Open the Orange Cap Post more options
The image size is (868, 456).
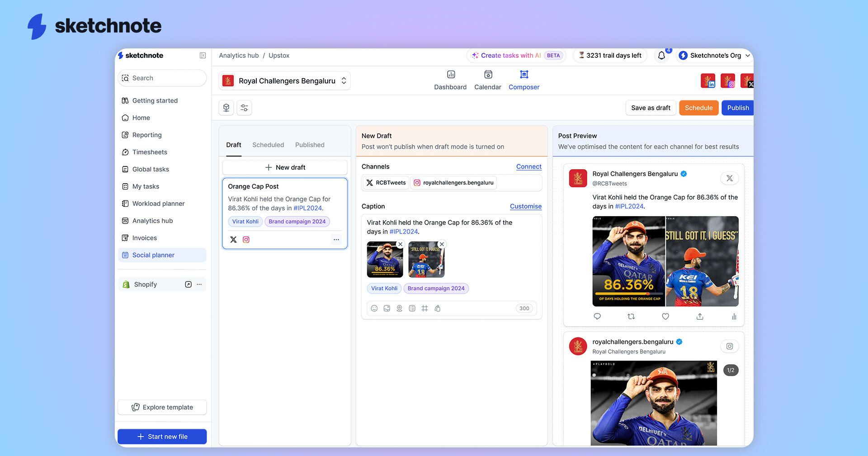336,240
